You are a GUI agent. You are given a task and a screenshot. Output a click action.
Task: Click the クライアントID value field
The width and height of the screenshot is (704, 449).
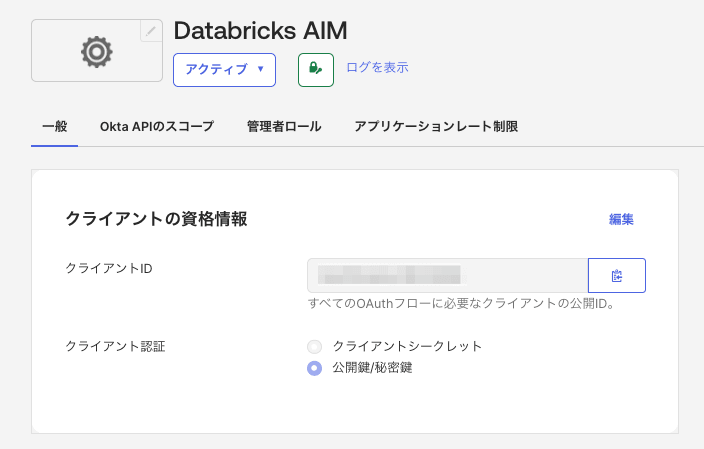pyautogui.click(x=448, y=275)
